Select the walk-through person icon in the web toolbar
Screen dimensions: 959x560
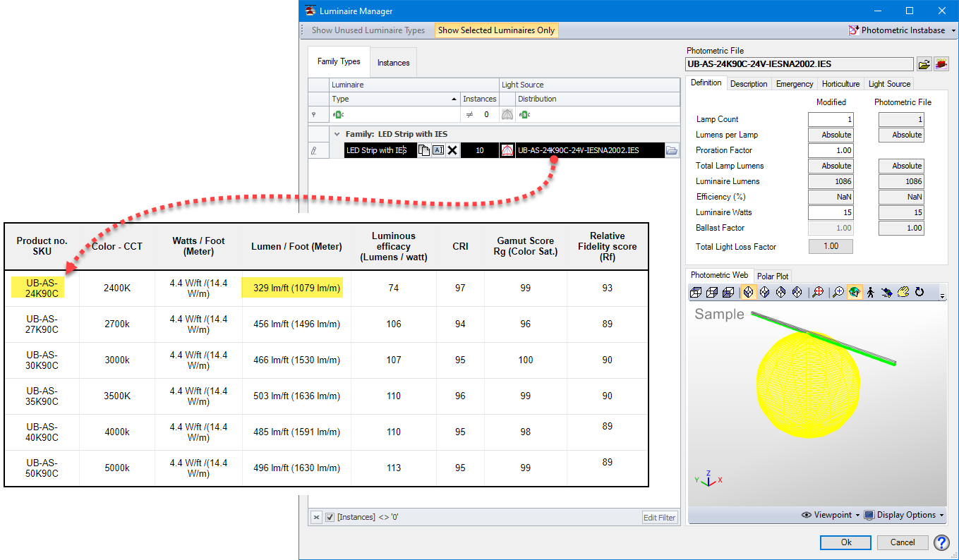pyautogui.click(x=871, y=291)
